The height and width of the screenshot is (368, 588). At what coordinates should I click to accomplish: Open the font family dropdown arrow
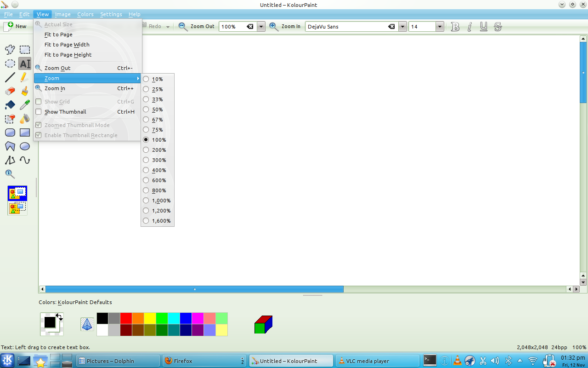pyautogui.click(x=402, y=27)
